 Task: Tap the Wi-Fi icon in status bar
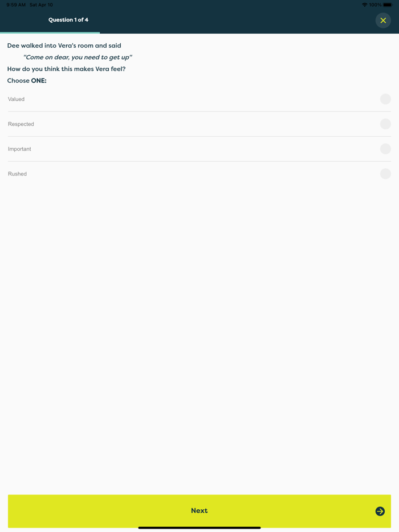365,5
